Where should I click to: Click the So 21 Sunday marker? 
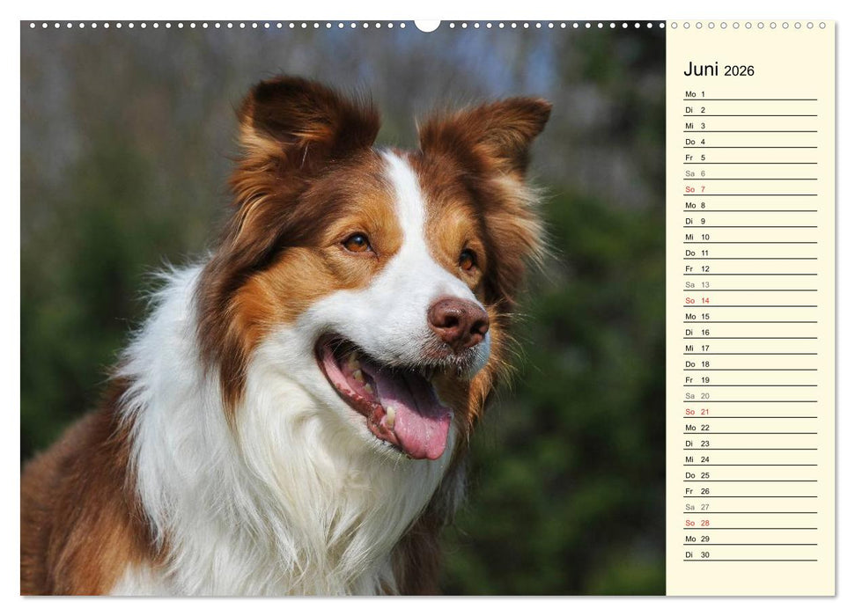click(x=696, y=414)
